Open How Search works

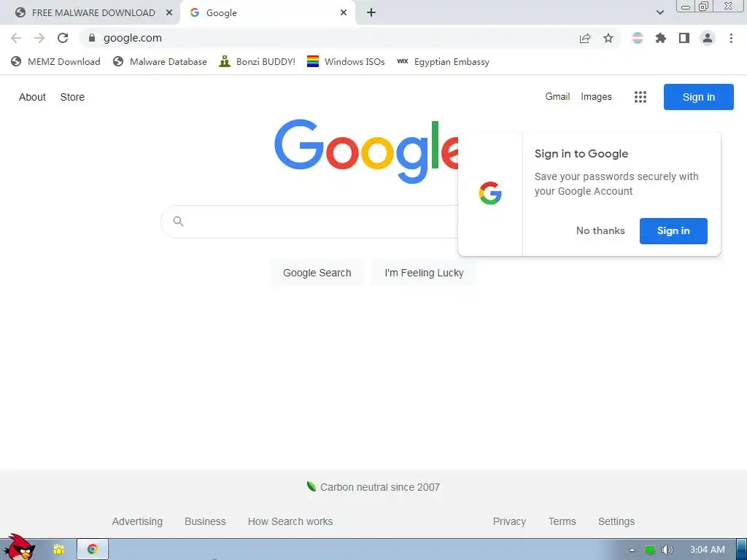(x=290, y=521)
